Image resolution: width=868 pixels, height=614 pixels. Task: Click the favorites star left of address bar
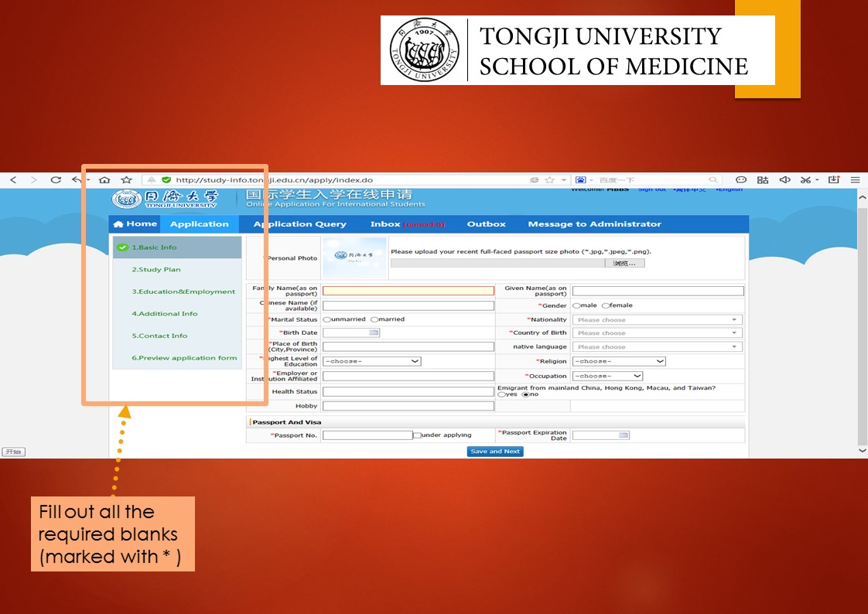coord(127,179)
